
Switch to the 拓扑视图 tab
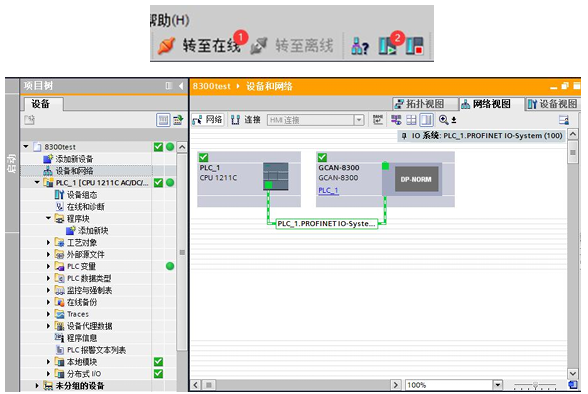tap(425, 104)
